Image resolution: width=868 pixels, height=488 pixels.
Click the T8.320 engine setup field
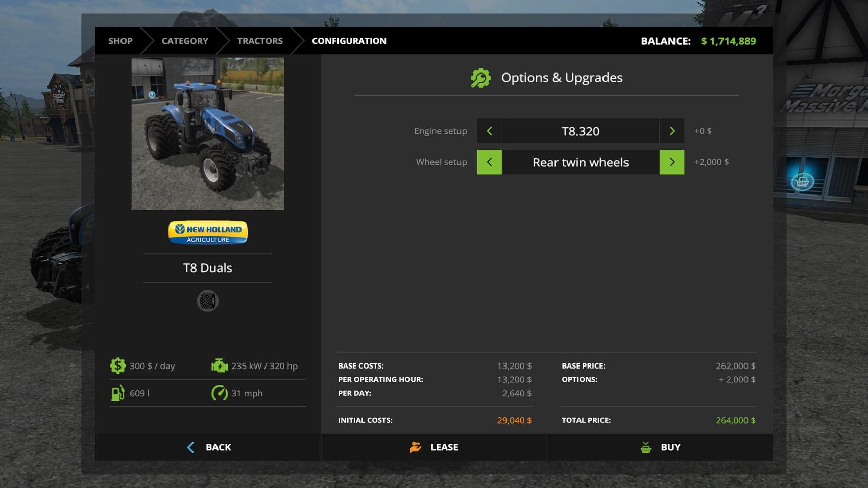(x=581, y=131)
